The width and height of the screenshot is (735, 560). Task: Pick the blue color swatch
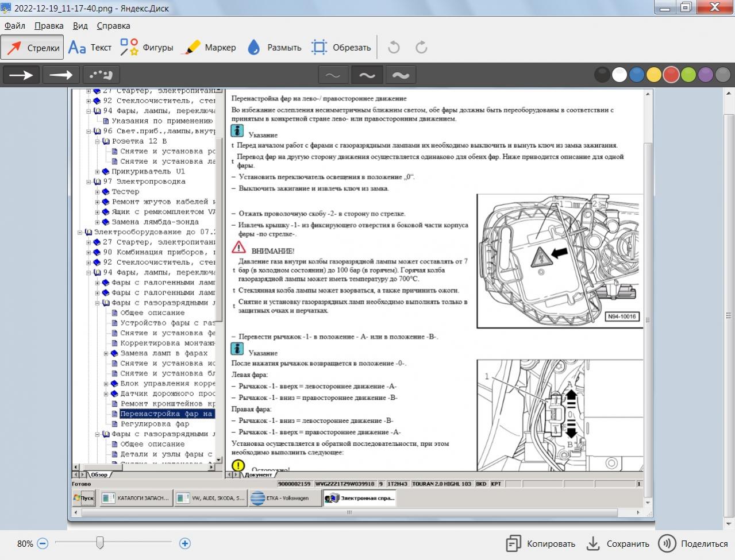(636, 75)
